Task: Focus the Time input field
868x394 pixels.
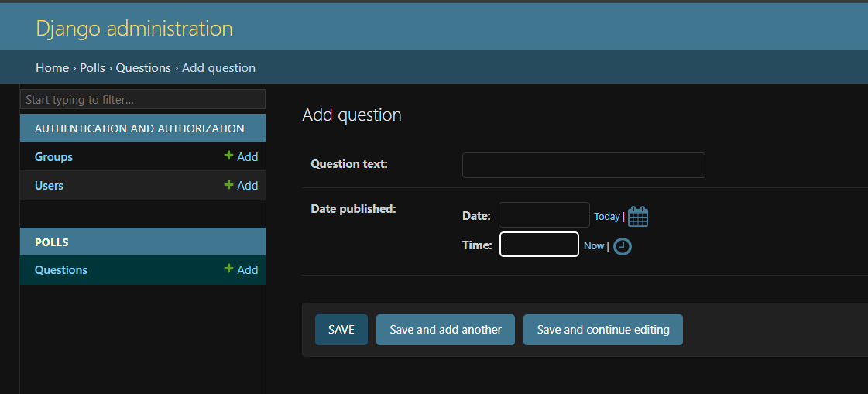Action: point(539,244)
